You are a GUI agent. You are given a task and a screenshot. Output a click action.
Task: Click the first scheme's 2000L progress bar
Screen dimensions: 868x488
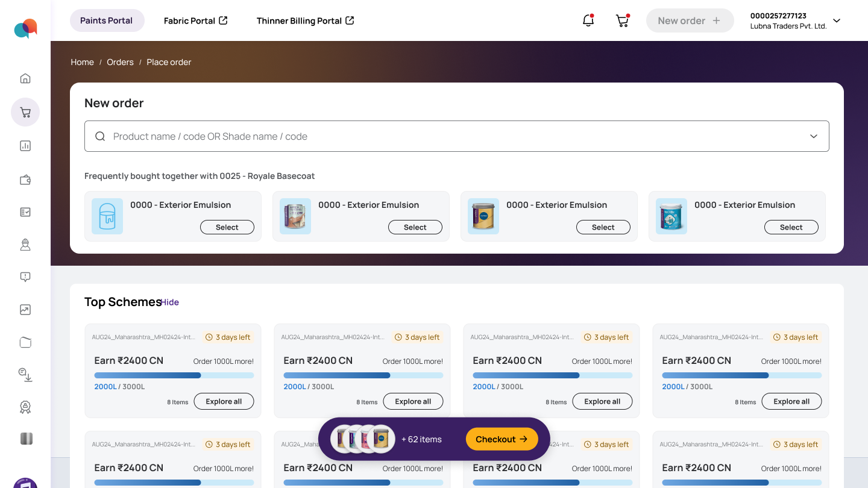(x=174, y=375)
